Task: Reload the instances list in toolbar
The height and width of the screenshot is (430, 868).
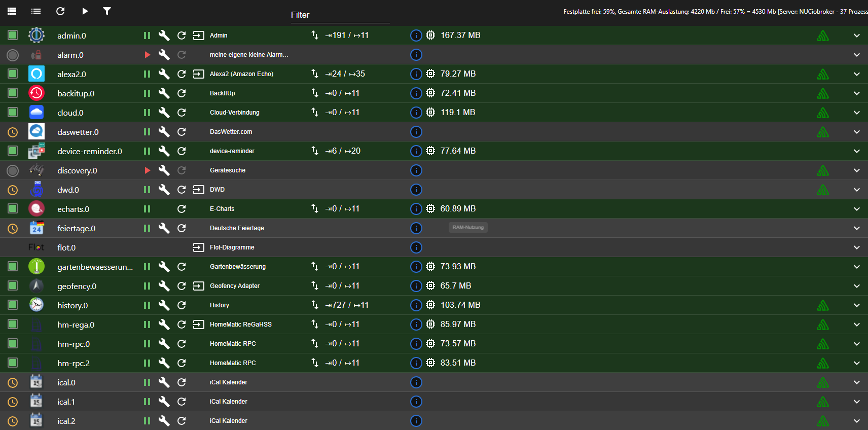Action: click(60, 11)
